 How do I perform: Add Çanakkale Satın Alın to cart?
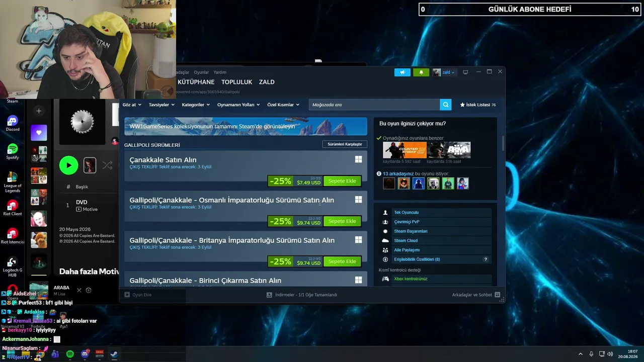(x=342, y=181)
